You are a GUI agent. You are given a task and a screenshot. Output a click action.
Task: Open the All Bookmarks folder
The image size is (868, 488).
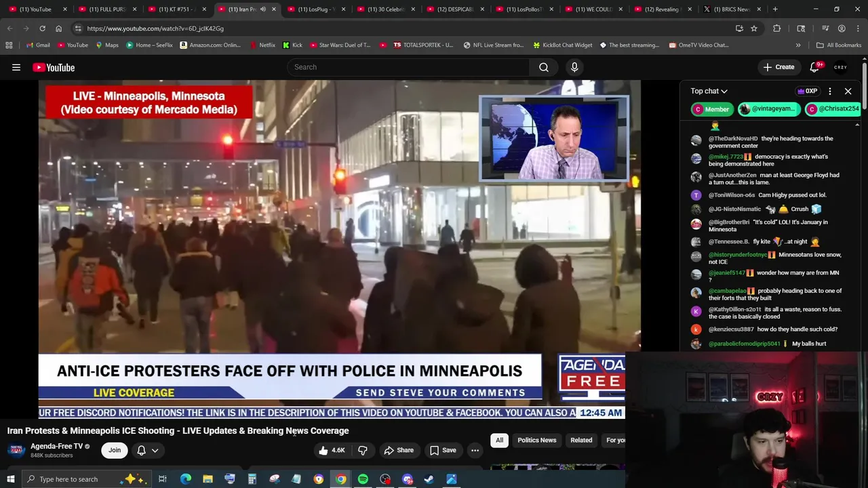(838, 45)
